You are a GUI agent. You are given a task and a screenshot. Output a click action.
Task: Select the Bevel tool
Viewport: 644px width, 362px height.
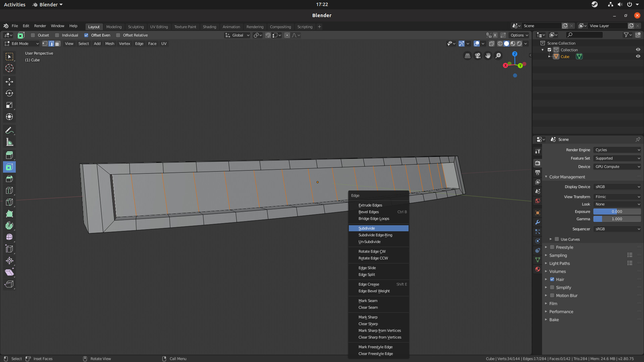[9, 179]
